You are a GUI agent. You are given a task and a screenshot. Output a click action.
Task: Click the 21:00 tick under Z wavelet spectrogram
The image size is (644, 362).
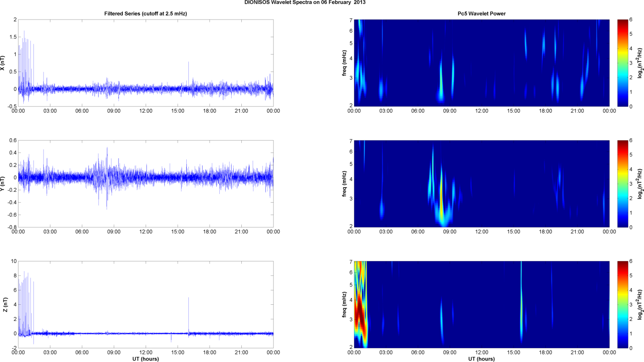click(578, 353)
